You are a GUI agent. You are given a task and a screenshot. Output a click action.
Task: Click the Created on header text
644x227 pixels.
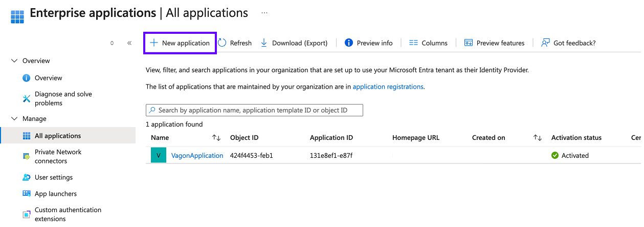pos(488,138)
